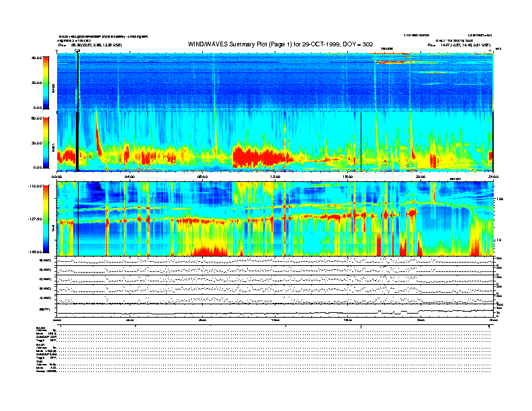532x411 pixels.
Task: Click the 24:00 tick label under RAD1 panel
Action: 493,177
